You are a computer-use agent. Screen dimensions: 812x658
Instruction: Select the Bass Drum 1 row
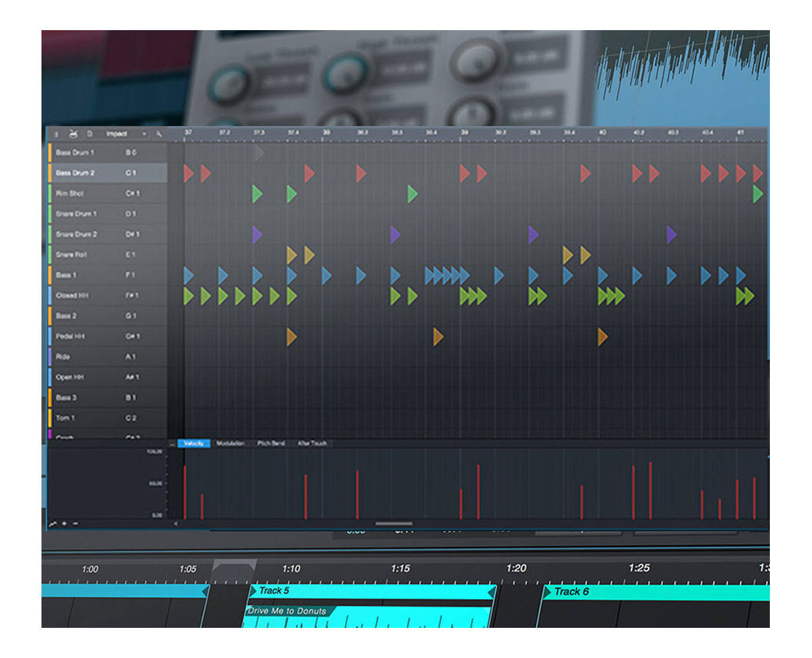(107, 152)
